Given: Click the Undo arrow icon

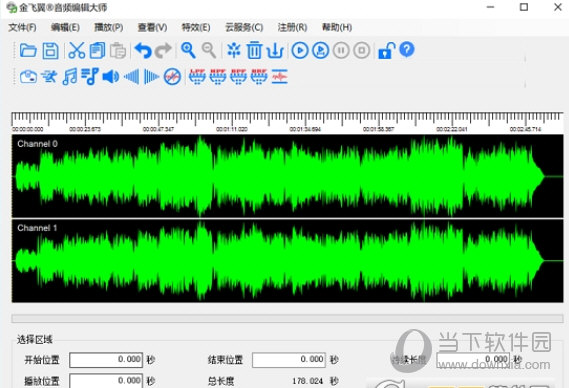Looking at the screenshot, I should [143, 50].
